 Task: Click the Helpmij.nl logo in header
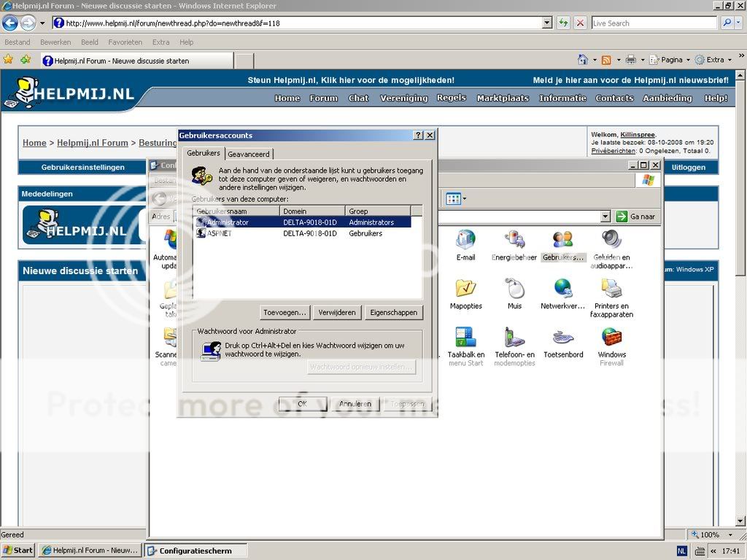(x=69, y=93)
